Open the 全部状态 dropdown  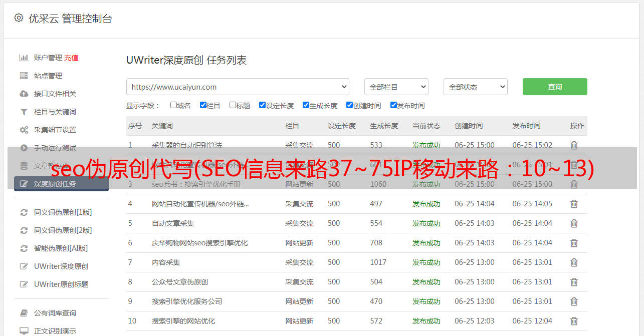[x=476, y=87]
